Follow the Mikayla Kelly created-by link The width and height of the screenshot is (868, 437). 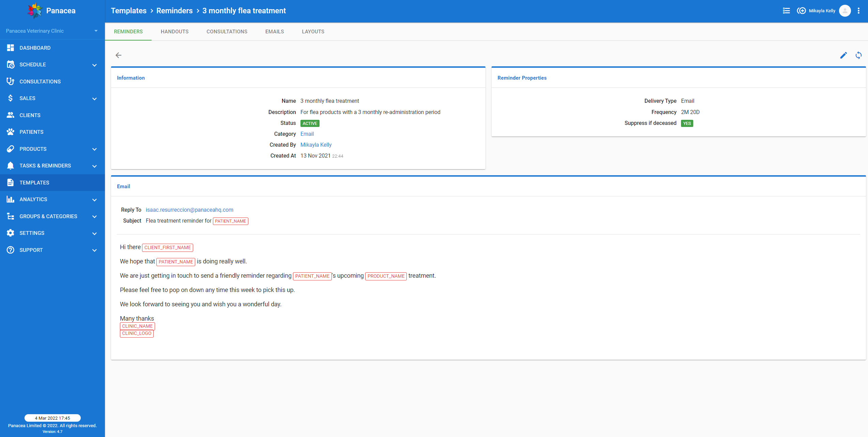[x=316, y=145]
